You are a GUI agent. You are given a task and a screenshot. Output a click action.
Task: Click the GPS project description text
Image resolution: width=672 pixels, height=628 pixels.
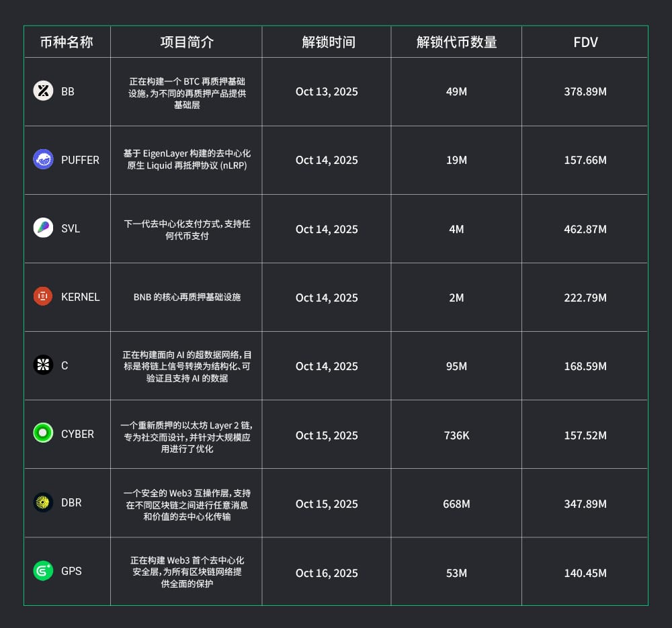[x=187, y=572]
